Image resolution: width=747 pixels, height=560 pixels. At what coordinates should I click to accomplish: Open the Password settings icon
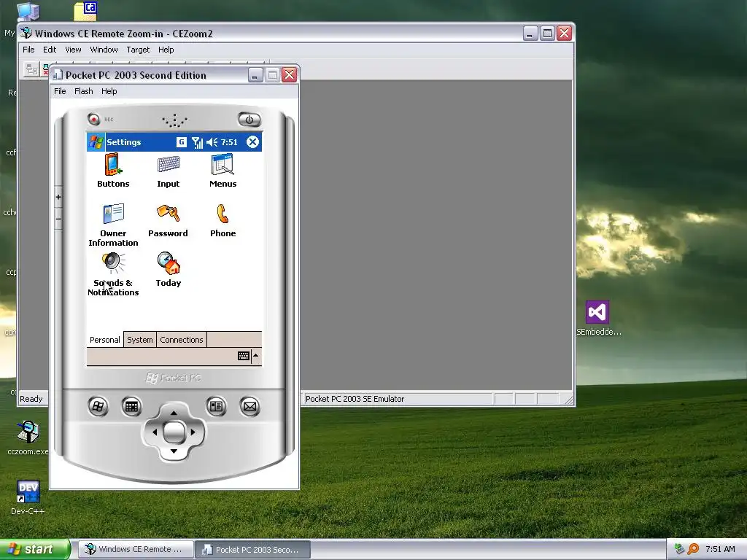[168, 220]
